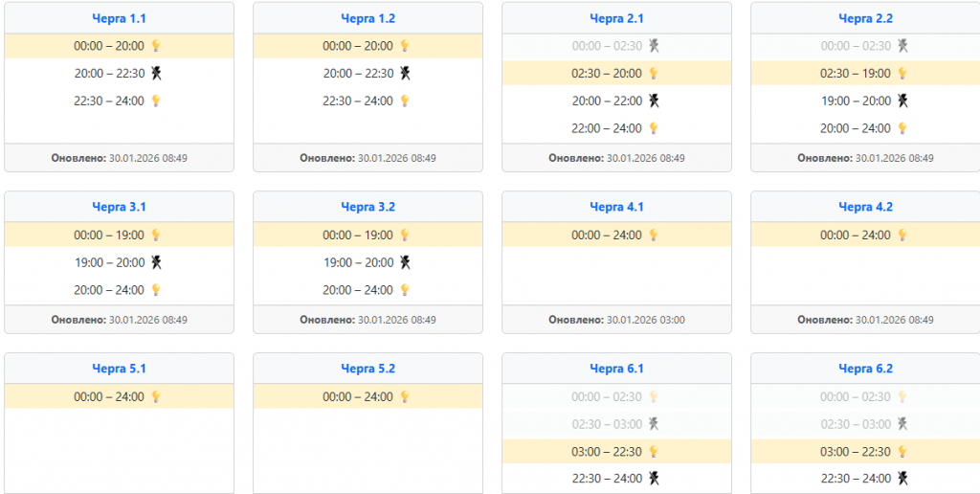Viewport: 980px width, 494px height.
Task: Click the Черга 1.1 header link
Action: (119, 18)
